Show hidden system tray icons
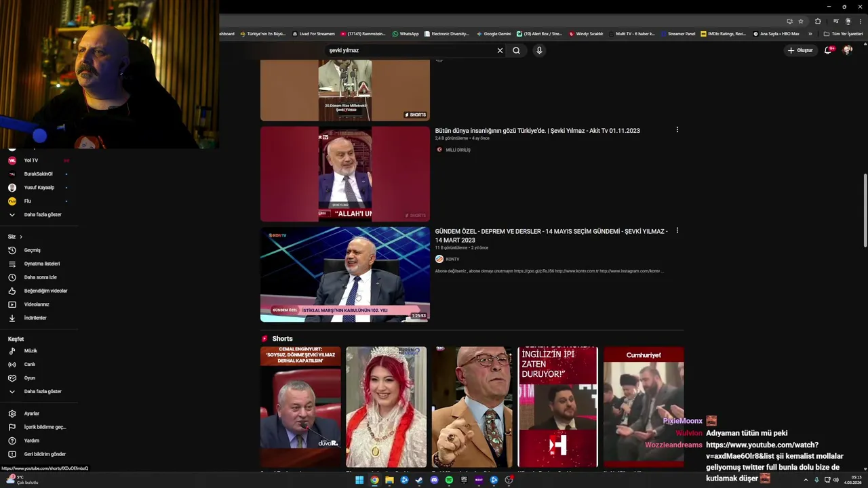The height and width of the screenshot is (488, 868). click(806, 480)
